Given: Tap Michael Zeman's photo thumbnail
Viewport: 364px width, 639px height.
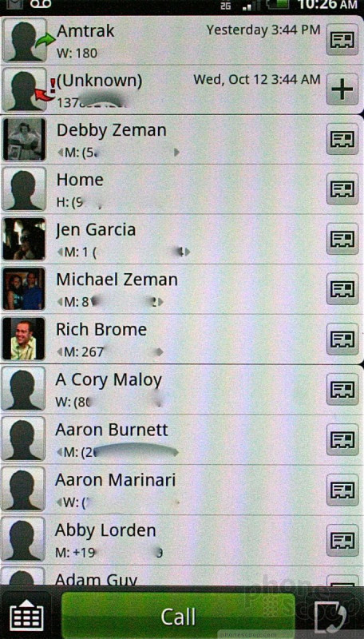Looking at the screenshot, I should coord(24,288).
